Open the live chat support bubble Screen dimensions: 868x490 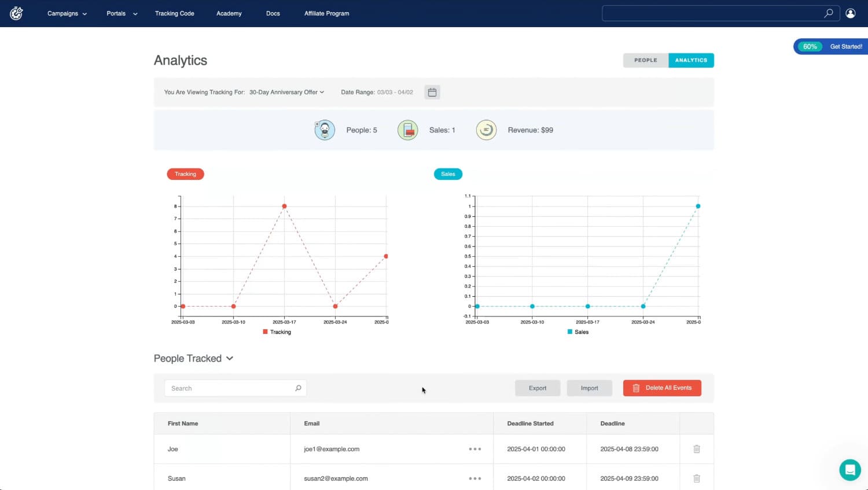(x=849, y=470)
